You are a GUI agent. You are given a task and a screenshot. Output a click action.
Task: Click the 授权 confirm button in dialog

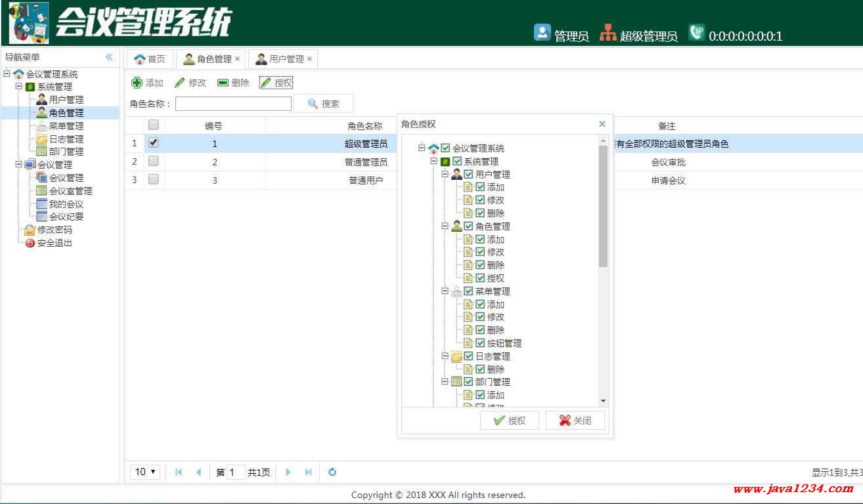click(510, 421)
